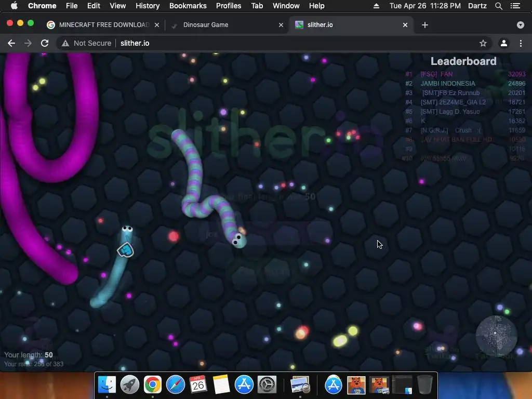The width and height of the screenshot is (532, 399).
Task: Click the Dartz user name in menu bar
Action: click(477, 6)
